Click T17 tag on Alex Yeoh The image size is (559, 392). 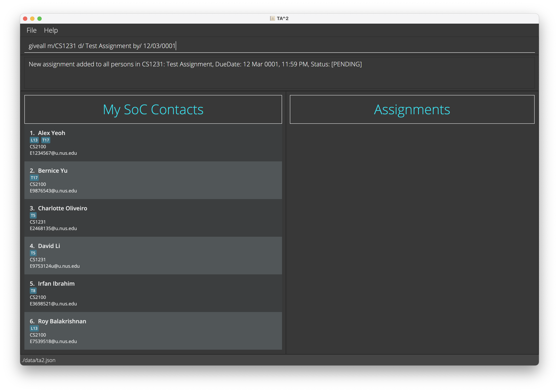46,140
